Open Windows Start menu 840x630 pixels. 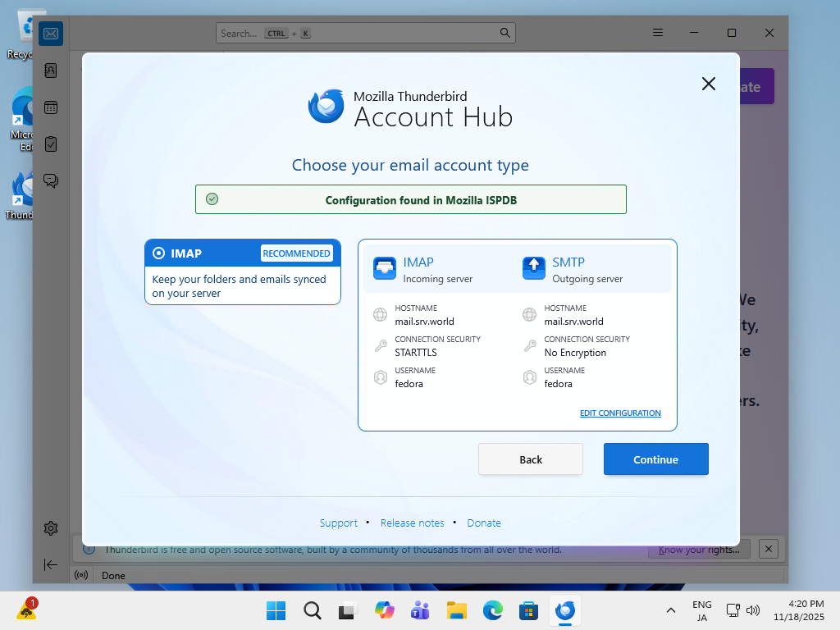[276, 610]
